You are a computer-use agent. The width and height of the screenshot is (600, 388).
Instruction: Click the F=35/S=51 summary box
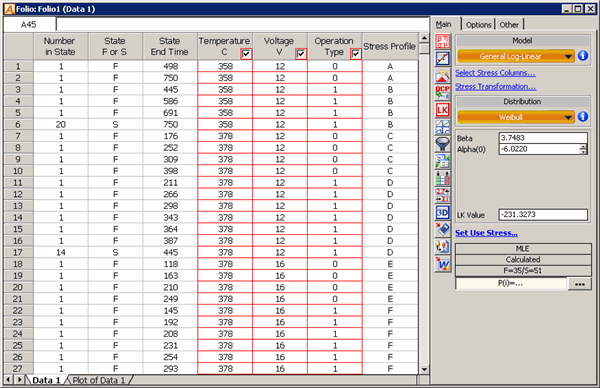pyautogui.click(x=523, y=271)
